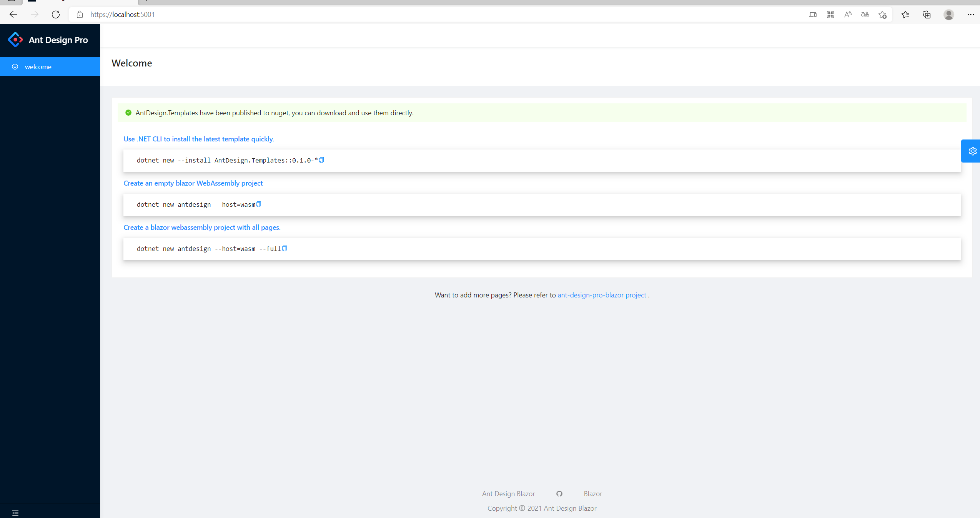Click the Ant Design Pro logo icon
The image size is (980, 518).
coord(15,40)
